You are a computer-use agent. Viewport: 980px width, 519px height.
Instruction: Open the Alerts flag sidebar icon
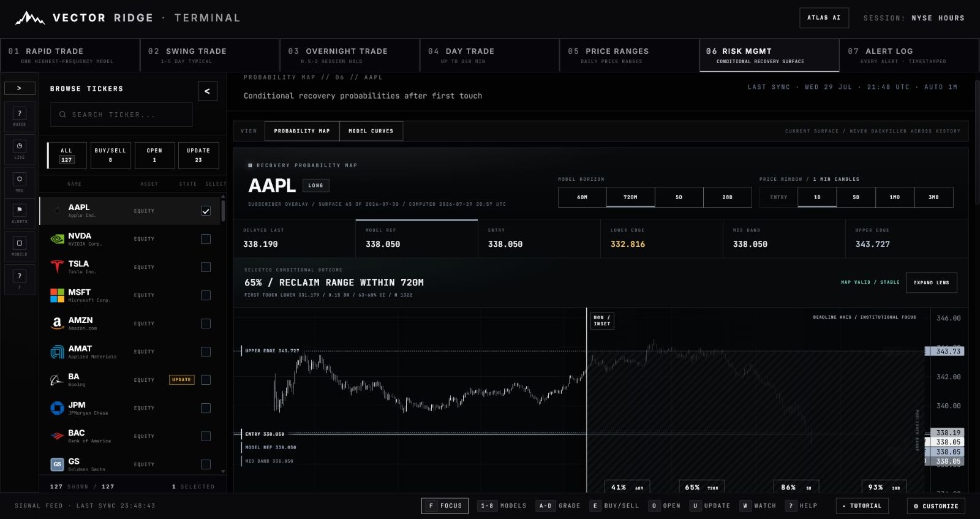20,214
